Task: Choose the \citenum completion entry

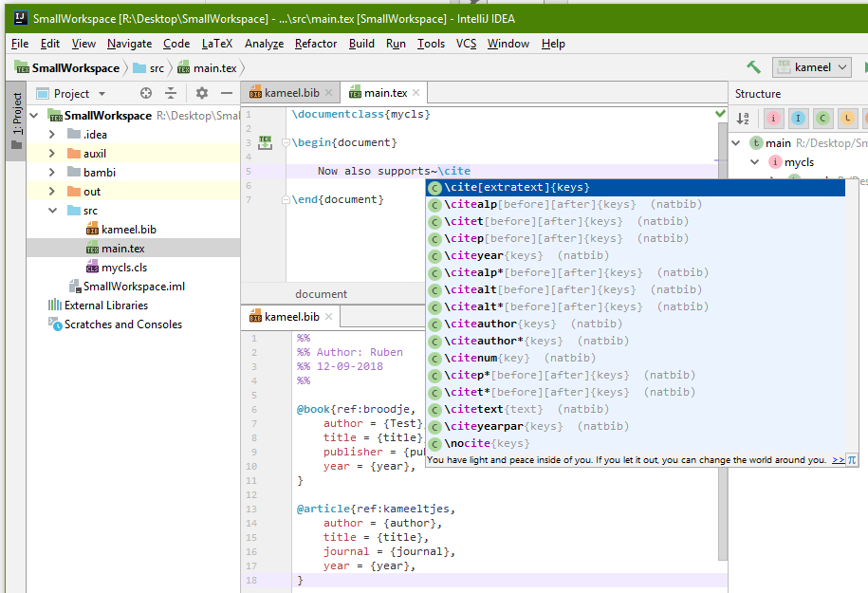Action: [x=636, y=359]
